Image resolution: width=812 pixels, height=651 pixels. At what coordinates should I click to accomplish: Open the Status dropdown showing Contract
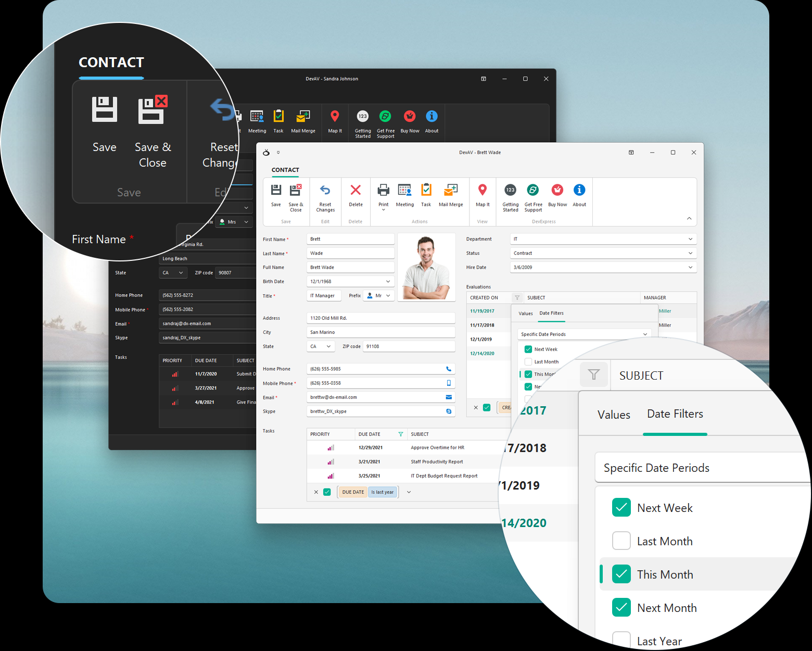[690, 253]
